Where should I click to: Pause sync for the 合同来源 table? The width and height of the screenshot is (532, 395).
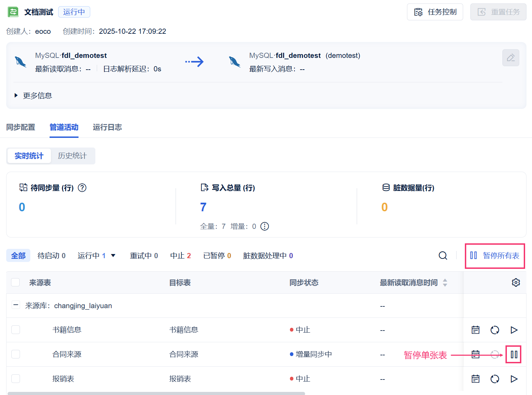[514, 354]
